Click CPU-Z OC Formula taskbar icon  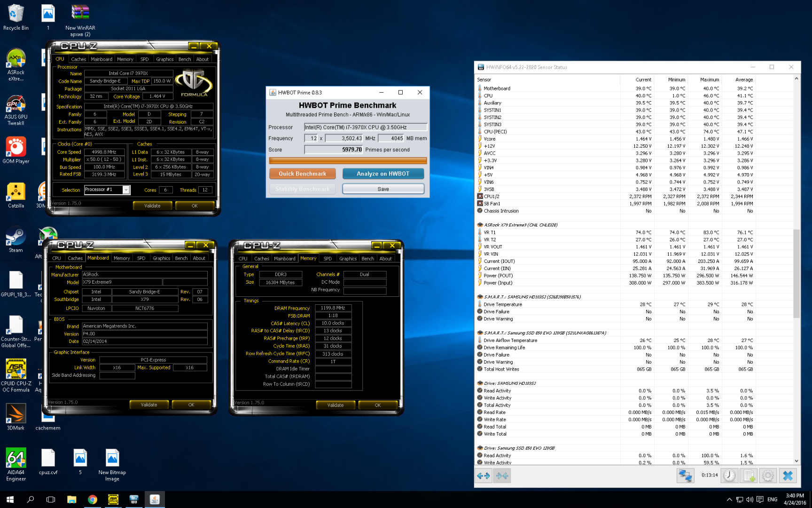[x=113, y=500]
